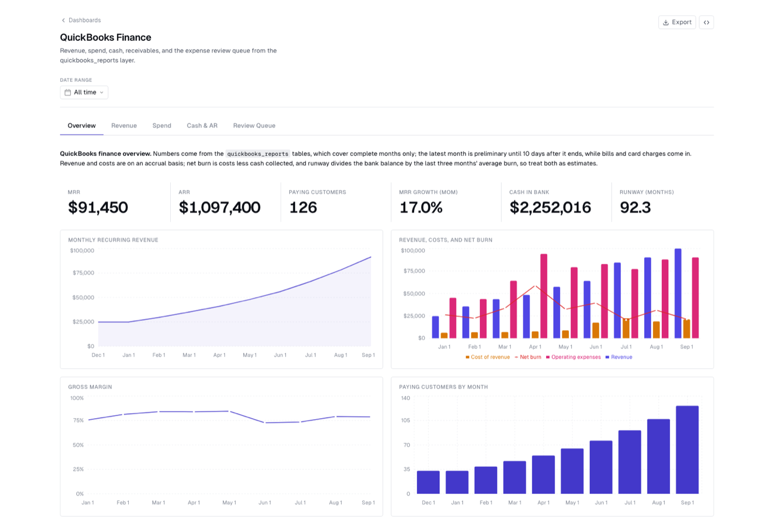This screenshot has width=774, height=532.
Task: Switch to the Revenue tab
Action: (x=124, y=126)
